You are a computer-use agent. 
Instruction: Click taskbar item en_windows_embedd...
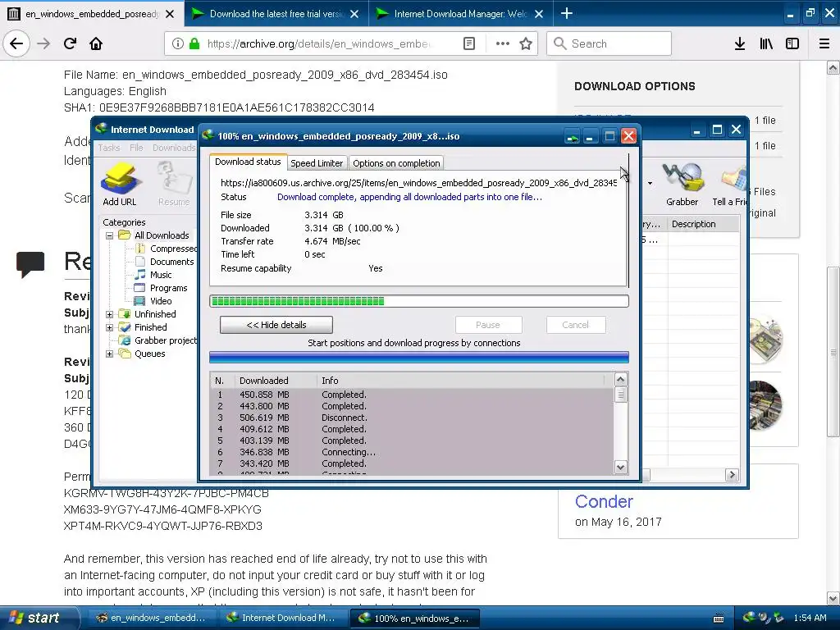pos(151,618)
